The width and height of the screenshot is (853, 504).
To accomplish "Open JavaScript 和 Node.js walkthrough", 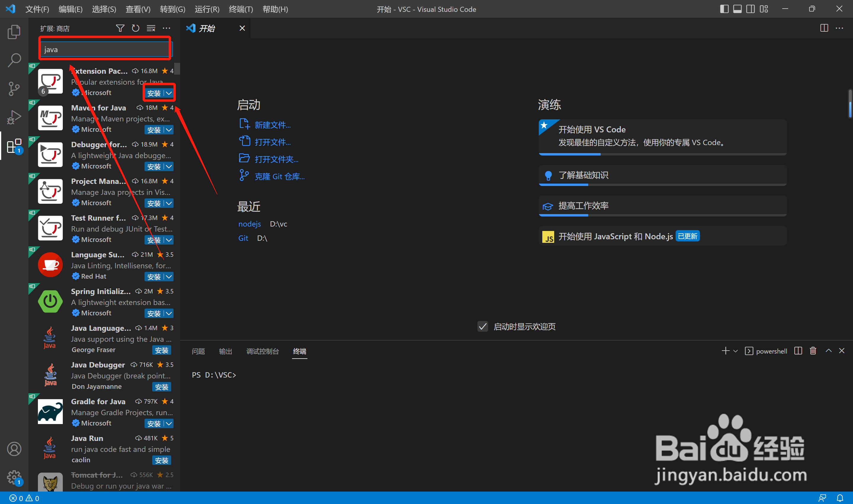I will pos(663,236).
